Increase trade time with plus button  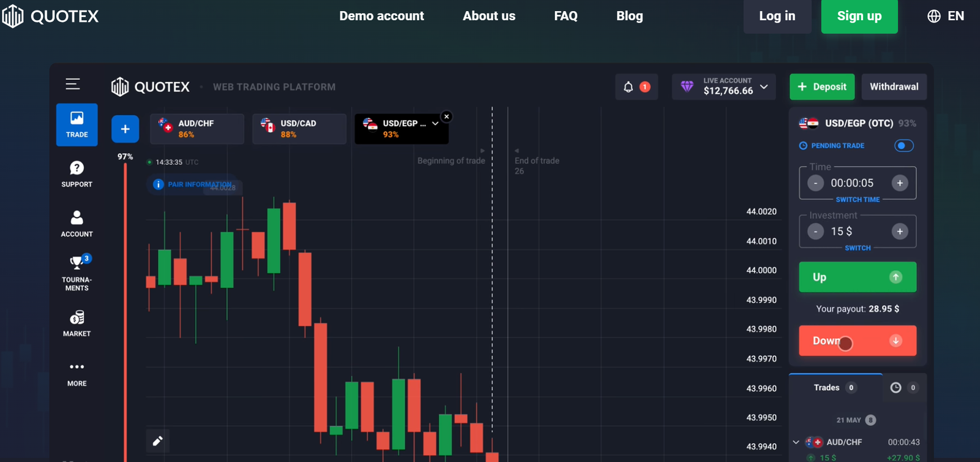[899, 183]
